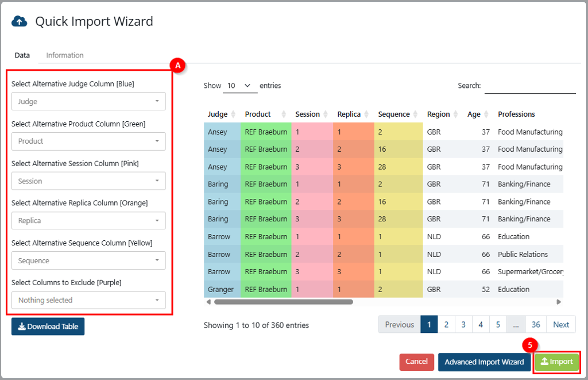Click the green Import button
The height and width of the screenshot is (380, 588).
[x=556, y=362]
